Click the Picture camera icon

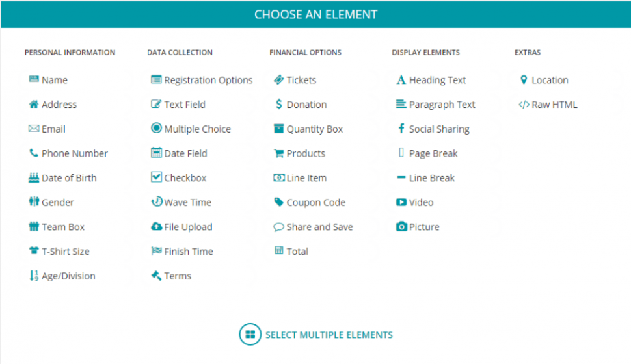point(401,227)
